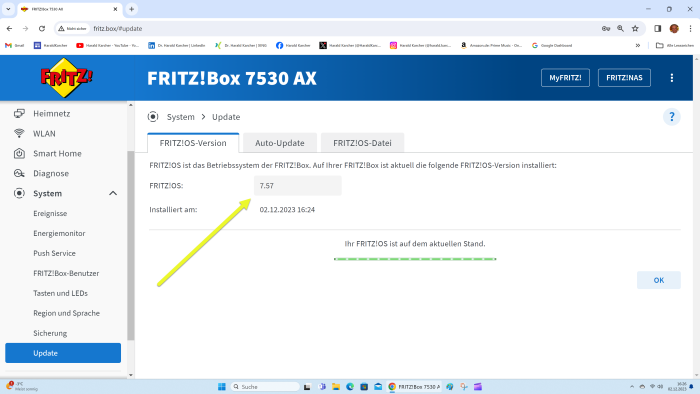
Task: Open the Google Dashboard bookmark
Action: click(x=552, y=46)
